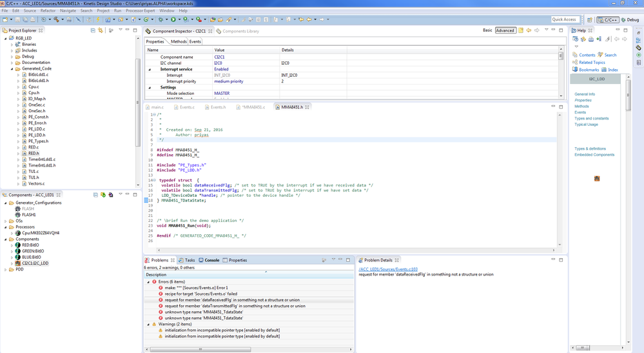Click the hammer Build icon in toolbar
The height and width of the screenshot is (353, 644).
55,19
